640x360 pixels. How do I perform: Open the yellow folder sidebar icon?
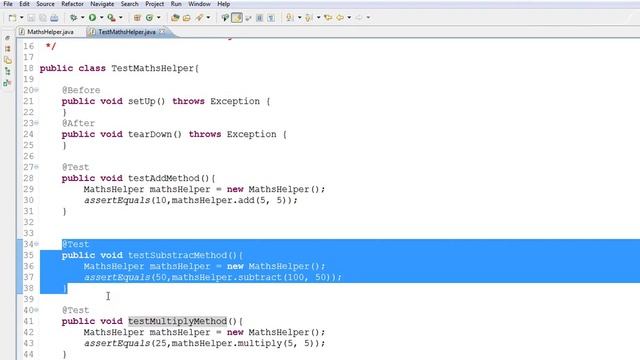[7, 60]
